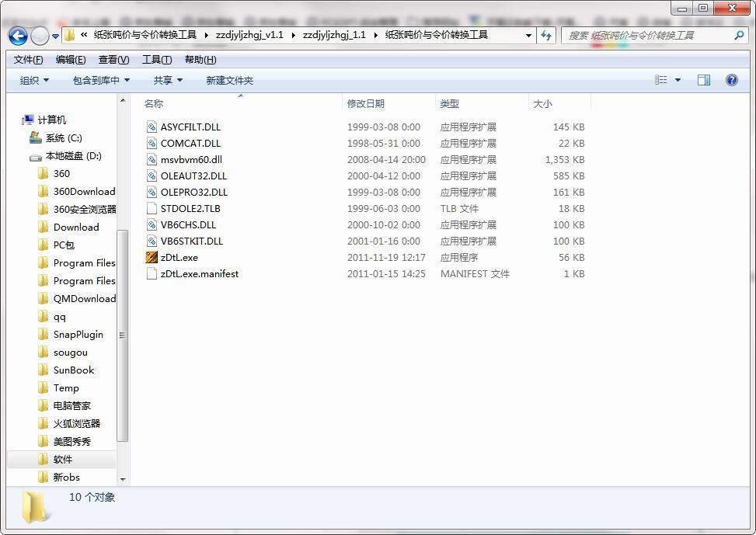Open the 组织 dropdown
Viewport: 756px width, 535px height.
coord(34,81)
